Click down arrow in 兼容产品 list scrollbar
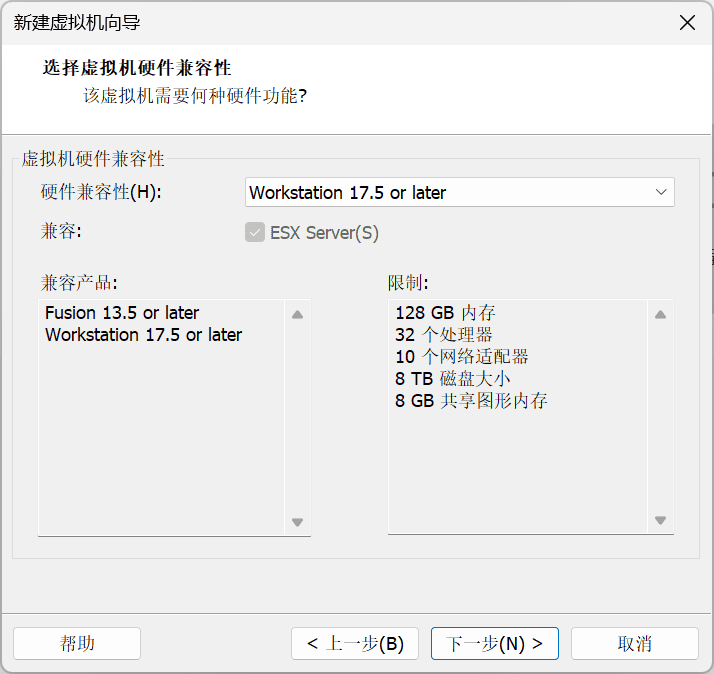714x674 pixels. pos(297,522)
